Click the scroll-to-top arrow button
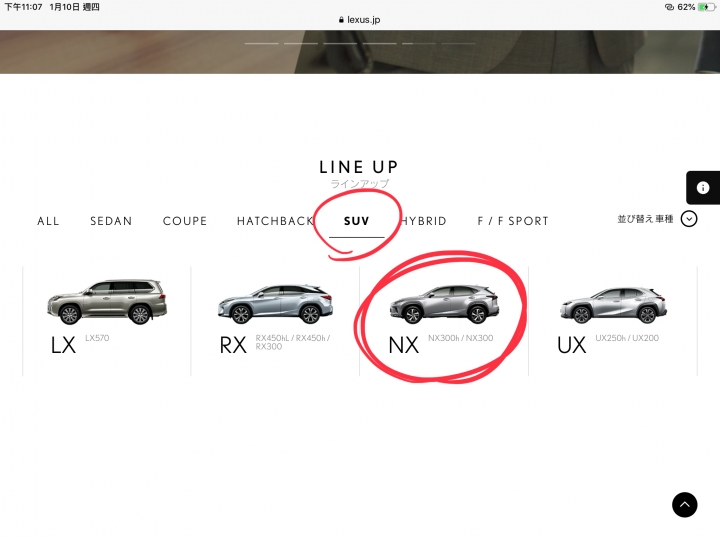The image size is (720, 540). coord(684,505)
